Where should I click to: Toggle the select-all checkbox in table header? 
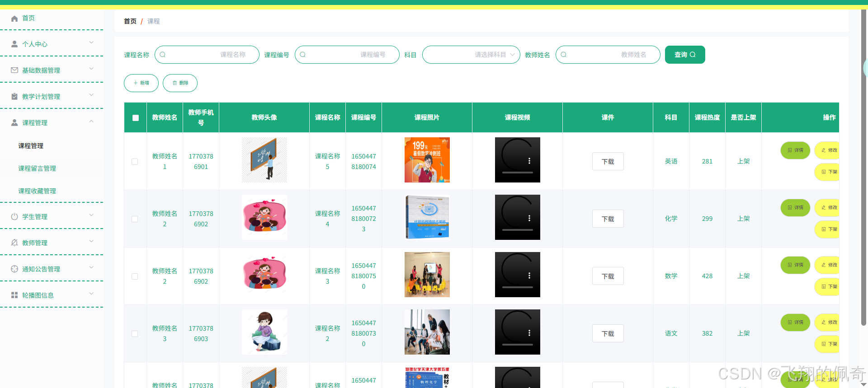point(136,118)
